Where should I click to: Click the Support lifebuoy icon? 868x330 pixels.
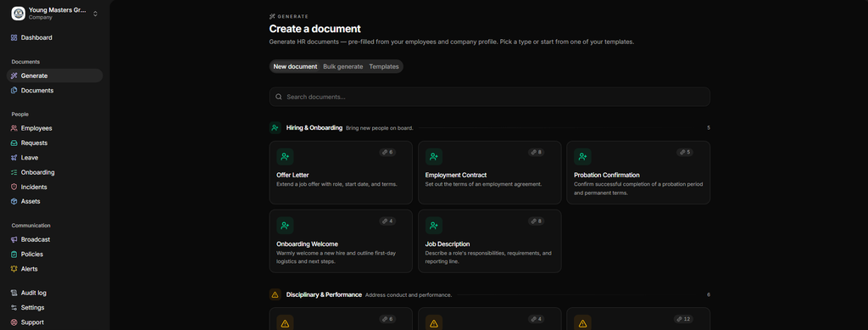pos(14,322)
